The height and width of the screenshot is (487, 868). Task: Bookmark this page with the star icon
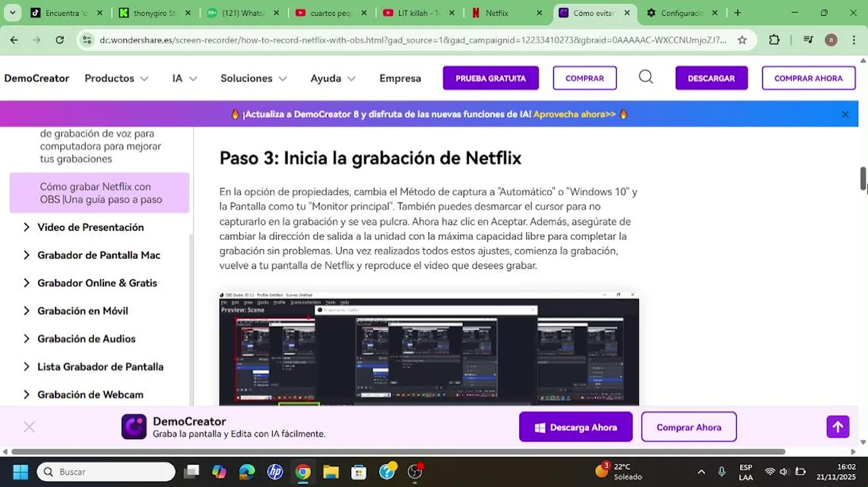click(742, 40)
